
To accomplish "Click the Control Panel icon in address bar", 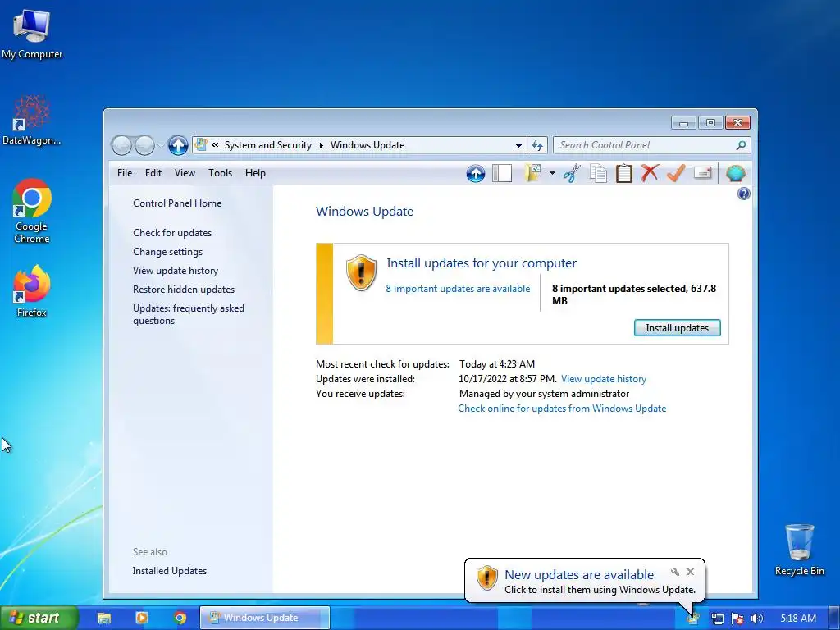I will click(202, 144).
